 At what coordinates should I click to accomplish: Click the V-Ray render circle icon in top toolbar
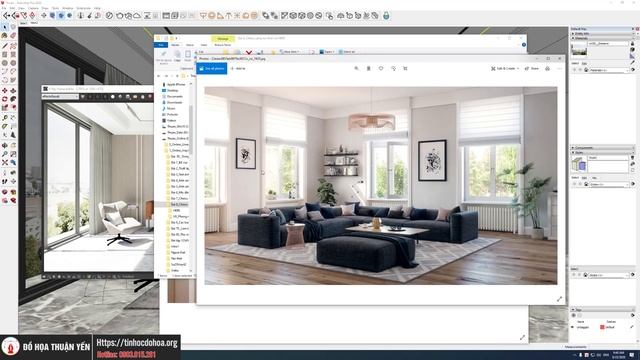coord(109,16)
